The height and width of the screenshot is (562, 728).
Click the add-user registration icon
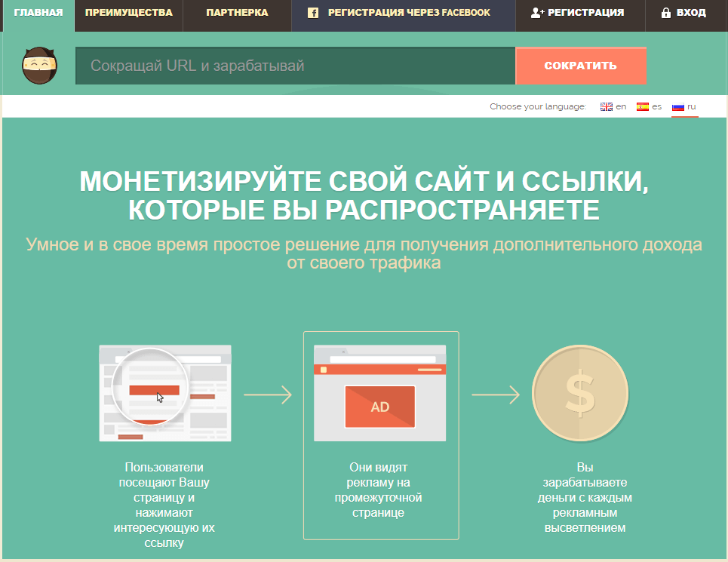pyautogui.click(x=537, y=13)
